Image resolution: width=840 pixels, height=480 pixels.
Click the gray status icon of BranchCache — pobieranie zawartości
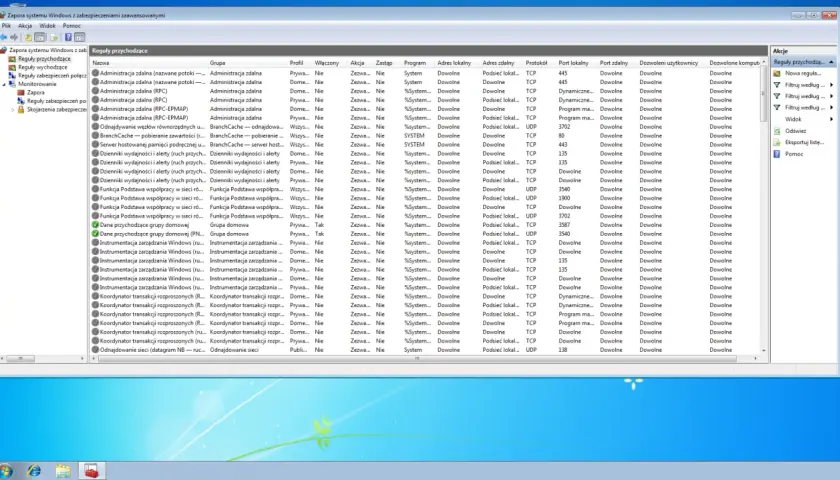click(95, 136)
